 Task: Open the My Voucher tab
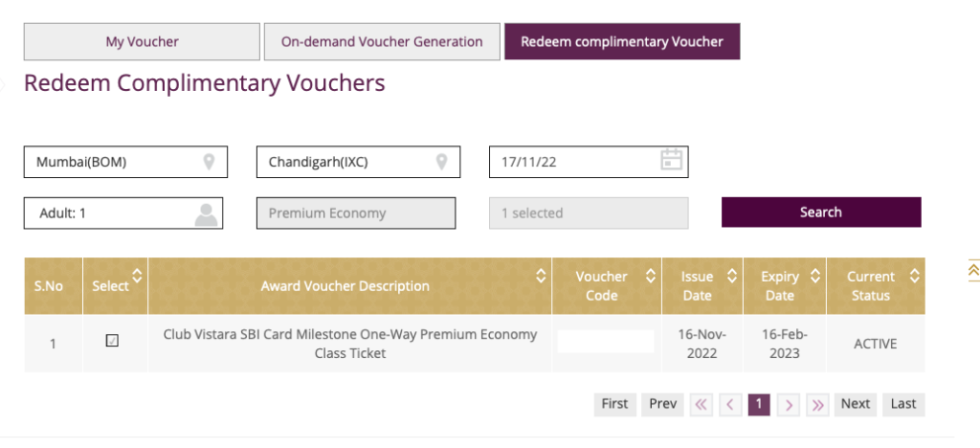coord(142,42)
